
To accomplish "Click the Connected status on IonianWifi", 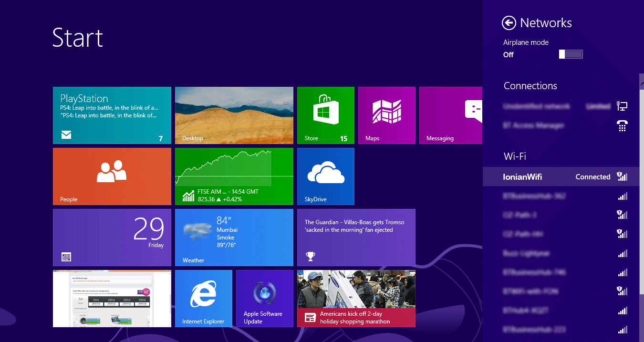I will (x=593, y=176).
